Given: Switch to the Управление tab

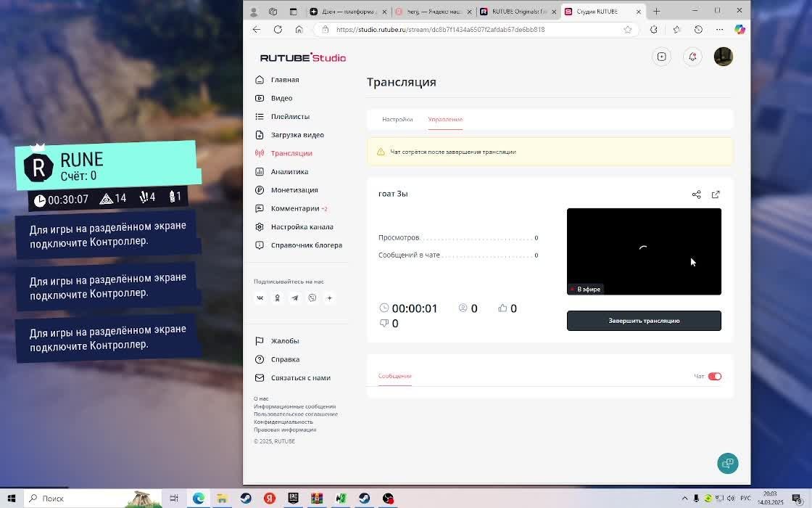Looking at the screenshot, I should tap(445, 119).
